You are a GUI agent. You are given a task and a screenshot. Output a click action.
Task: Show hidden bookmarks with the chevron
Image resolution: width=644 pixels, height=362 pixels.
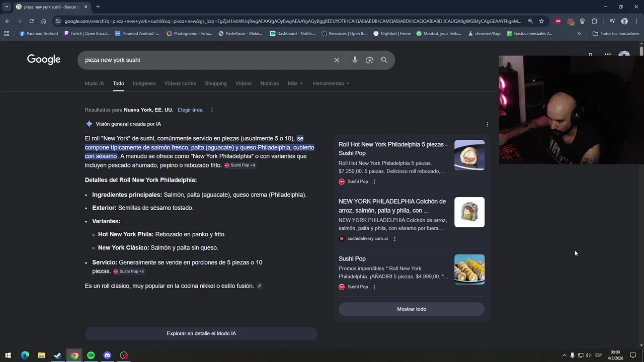pyautogui.click(x=579, y=34)
